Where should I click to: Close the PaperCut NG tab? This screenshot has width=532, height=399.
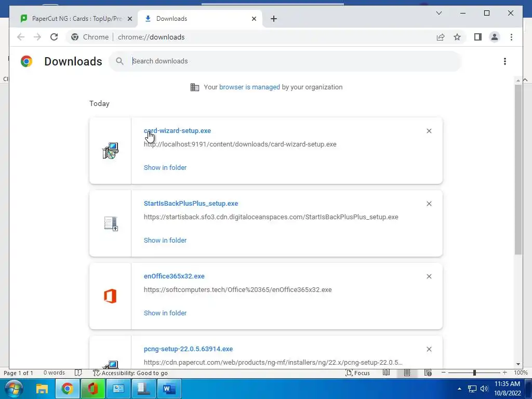pyautogui.click(x=129, y=19)
